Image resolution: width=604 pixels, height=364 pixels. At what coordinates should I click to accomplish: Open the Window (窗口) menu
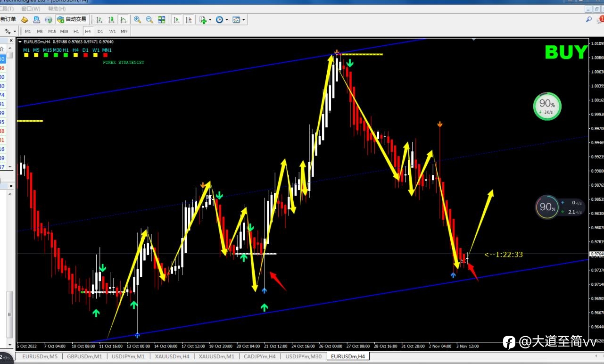pyautogui.click(x=31, y=8)
